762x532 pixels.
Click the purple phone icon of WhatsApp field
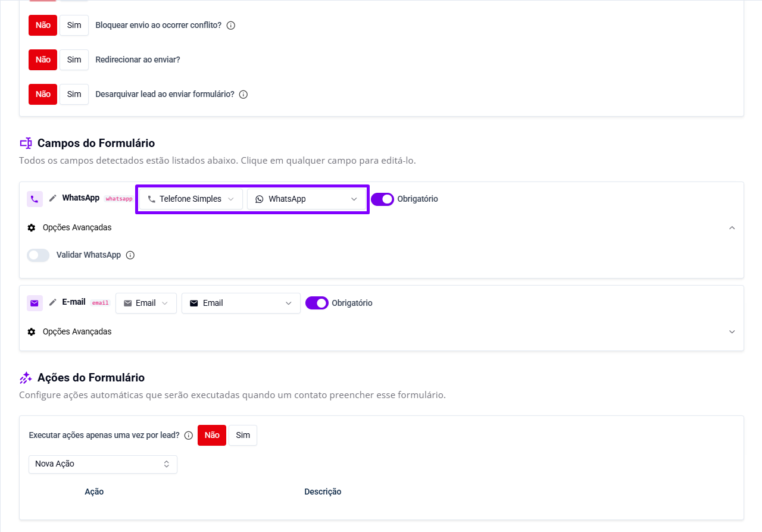pyautogui.click(x=35, y=199)
